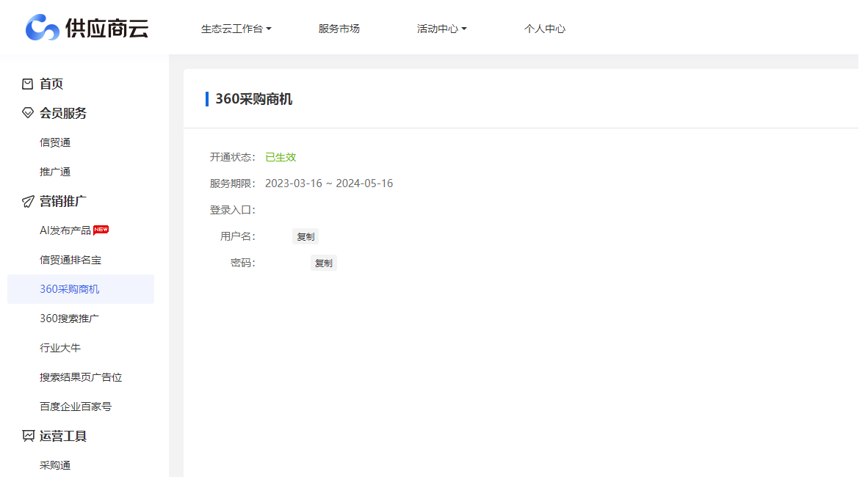The image size is (868, 477).
Task: Open 信贸通排名宝 sidebar item
Action: click(70, 260)
